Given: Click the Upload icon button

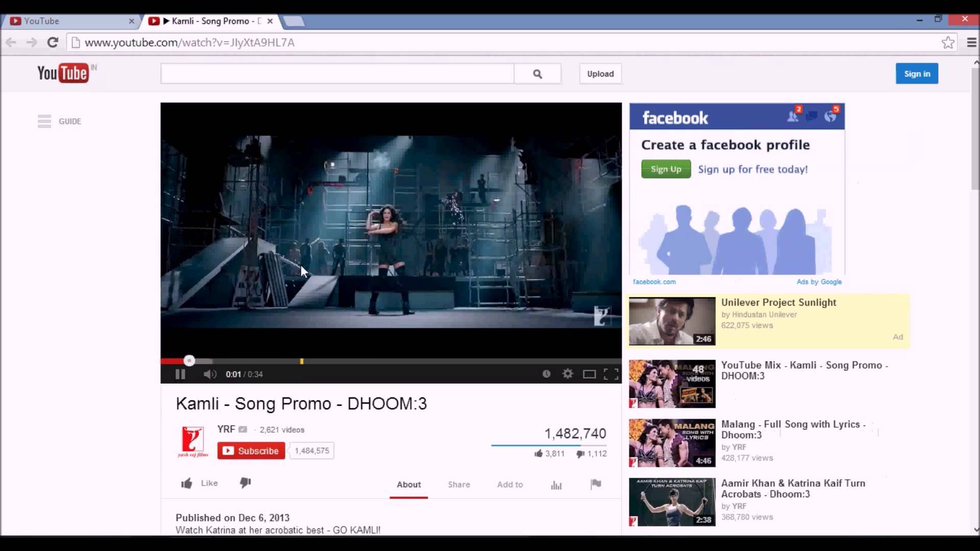Looking at the screenshot, I should click(600, 73).
